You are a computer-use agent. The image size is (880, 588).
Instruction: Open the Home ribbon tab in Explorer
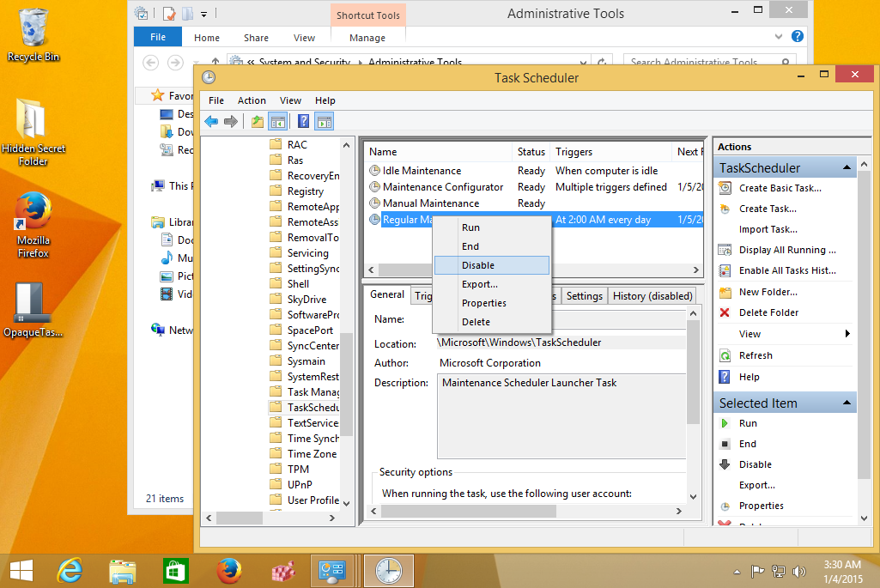coord(207,38)
